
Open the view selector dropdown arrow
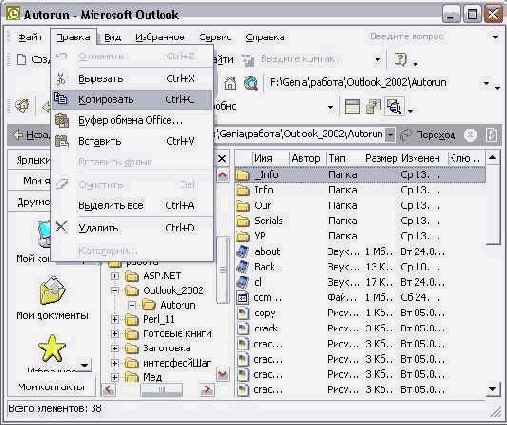pyautogui.click(x=330, y=107)
